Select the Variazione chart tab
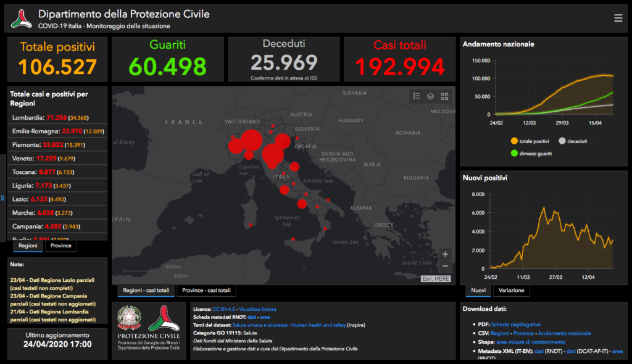The height and width of the screenshot is (364, 632). (511, 290)
